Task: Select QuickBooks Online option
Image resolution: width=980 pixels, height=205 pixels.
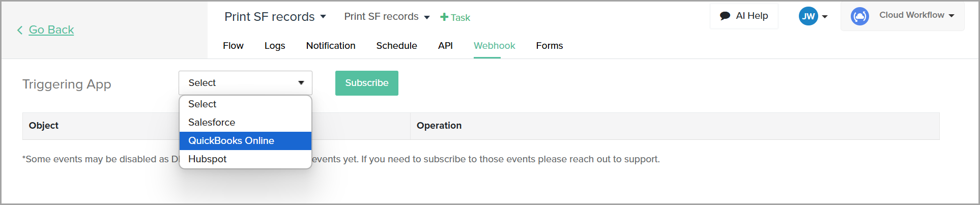Action: coord(231,141)
